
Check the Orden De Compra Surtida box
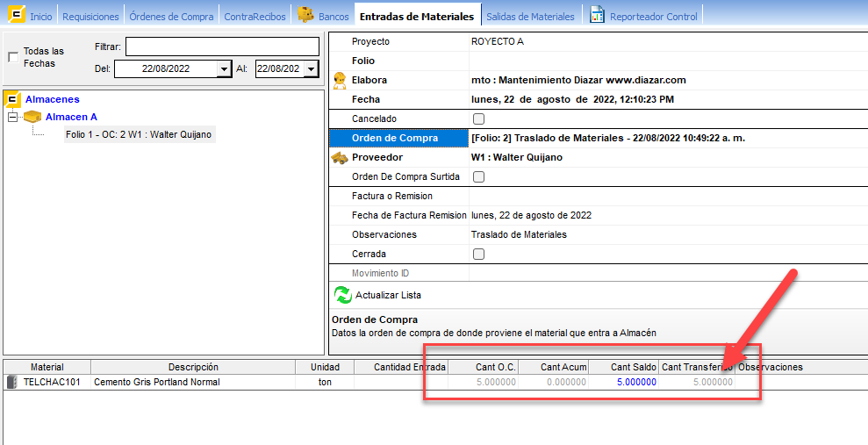479,177
